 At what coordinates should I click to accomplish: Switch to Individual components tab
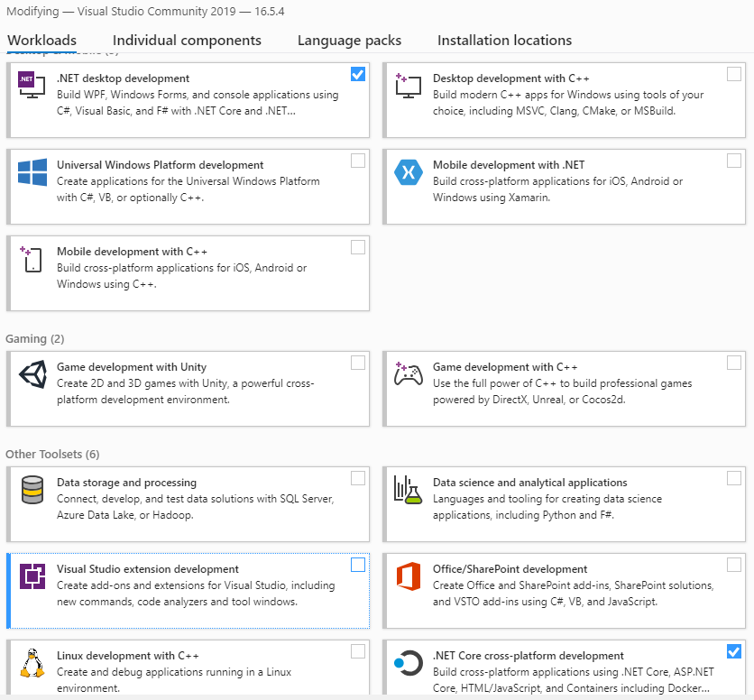click(187, 41)
